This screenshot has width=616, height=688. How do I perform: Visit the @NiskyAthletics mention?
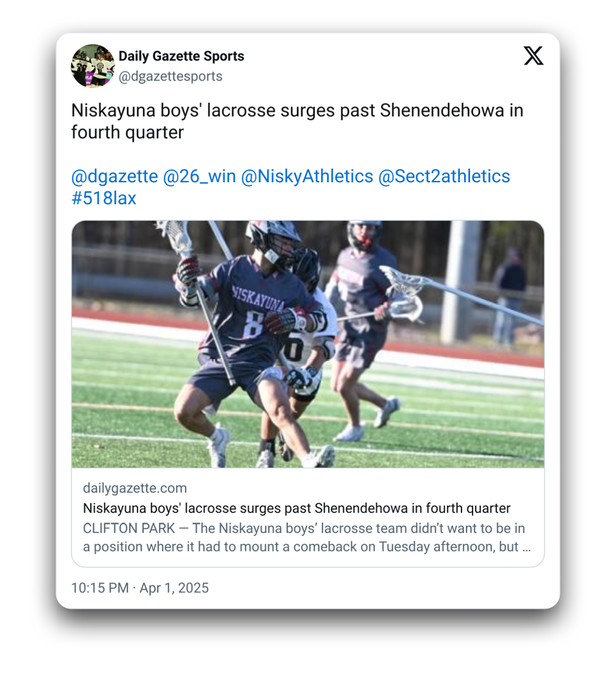(x=307, y=176)
